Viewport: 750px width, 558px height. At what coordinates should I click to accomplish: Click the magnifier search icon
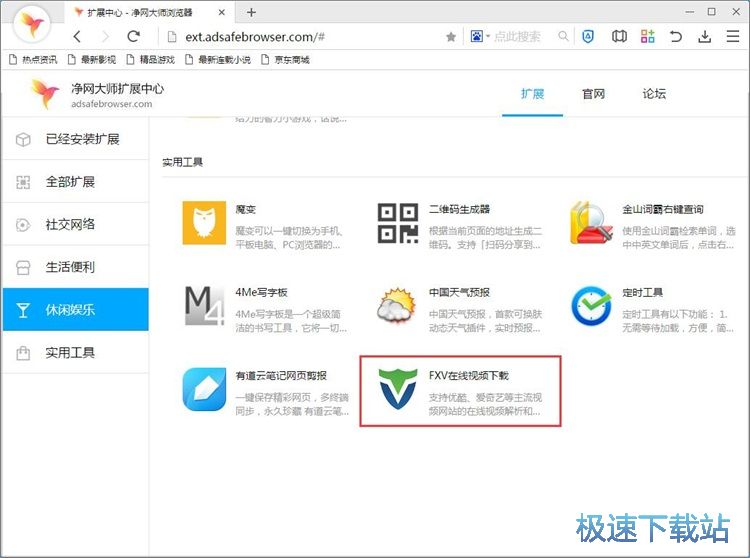tap(563, 36)
